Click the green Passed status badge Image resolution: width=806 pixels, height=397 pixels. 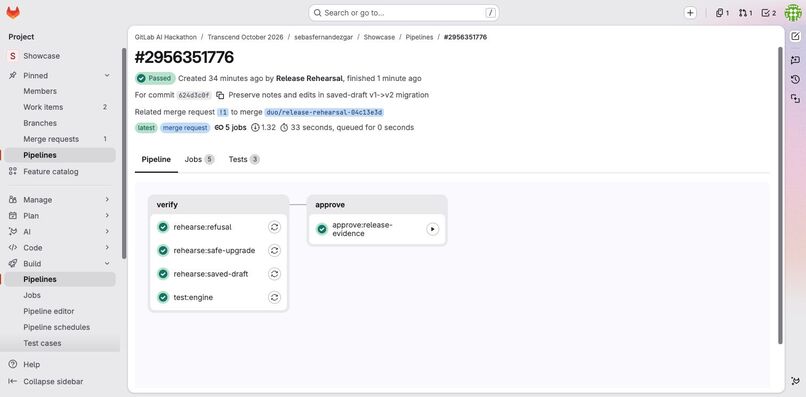(x=154, y=79)
